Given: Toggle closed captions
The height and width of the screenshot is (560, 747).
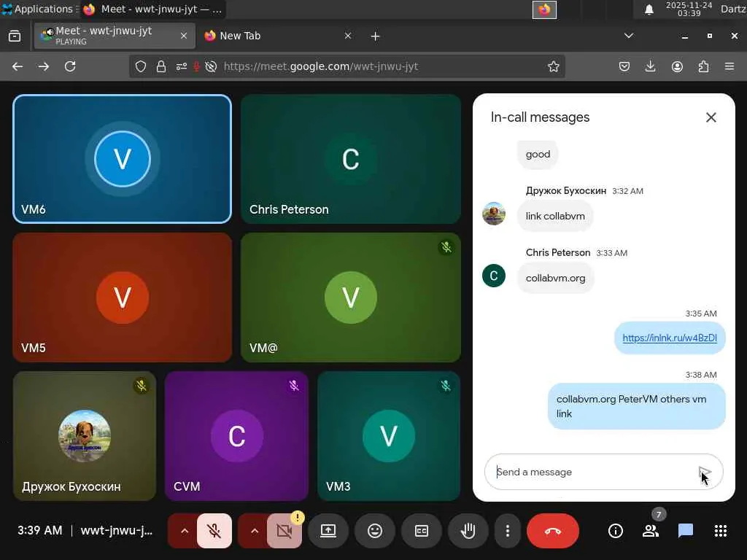Looking at the screenshot, I should point(422,531).
